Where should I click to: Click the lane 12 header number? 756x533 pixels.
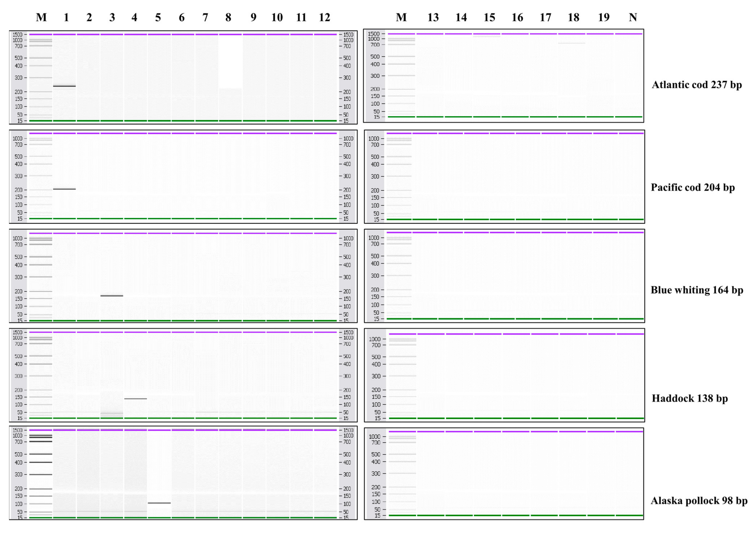click(x=324, y=18)
